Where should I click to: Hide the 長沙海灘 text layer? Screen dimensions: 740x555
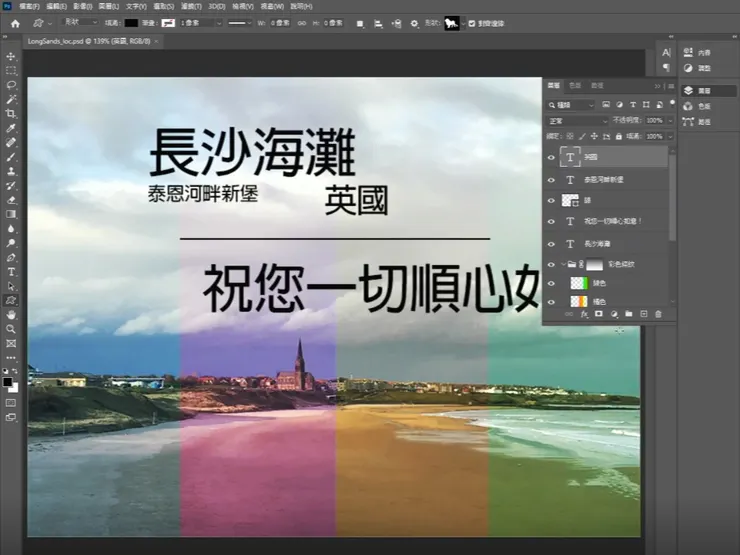[551, 244]
